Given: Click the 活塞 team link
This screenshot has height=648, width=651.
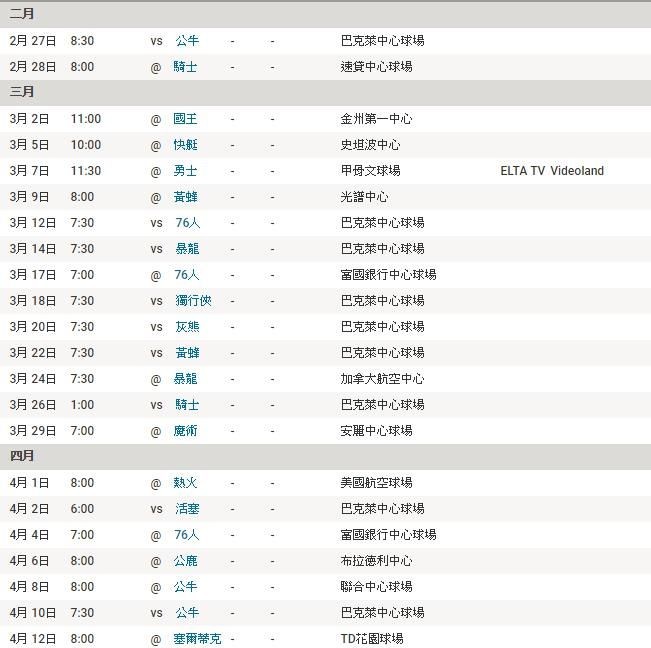Looking at the screenshot, I should 186,509.
